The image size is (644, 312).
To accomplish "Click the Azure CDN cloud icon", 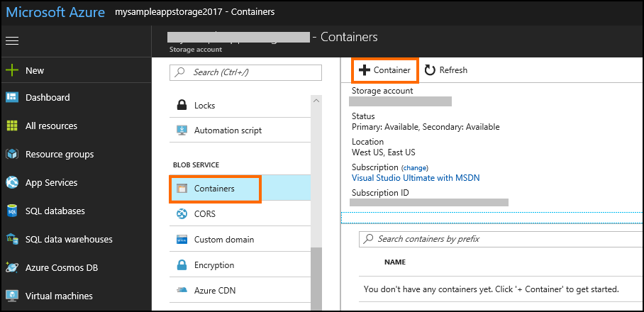I will (x=182, y=290).
